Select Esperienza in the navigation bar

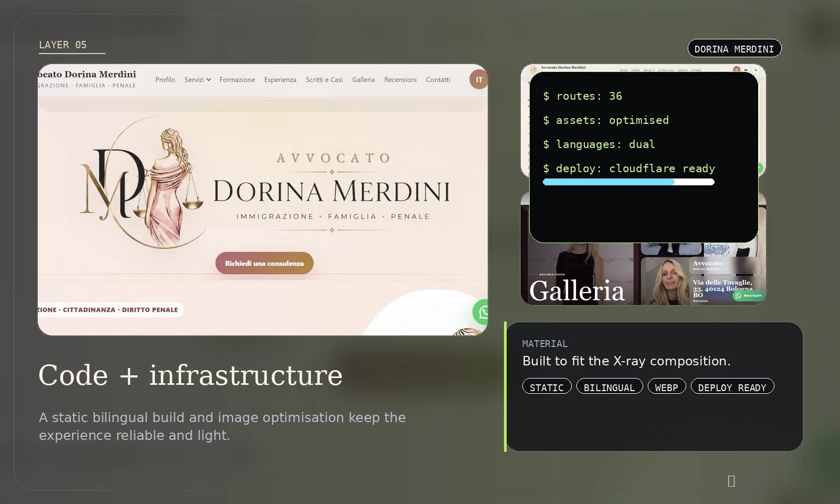(280, 80)
